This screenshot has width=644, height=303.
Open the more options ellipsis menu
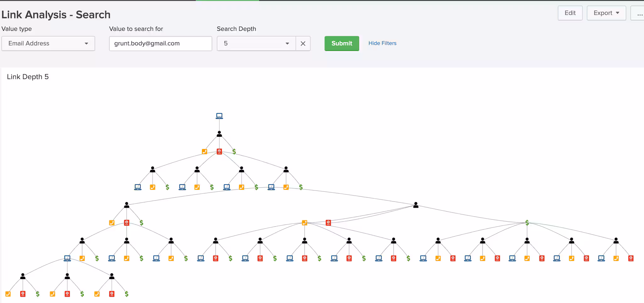[639, 13]
